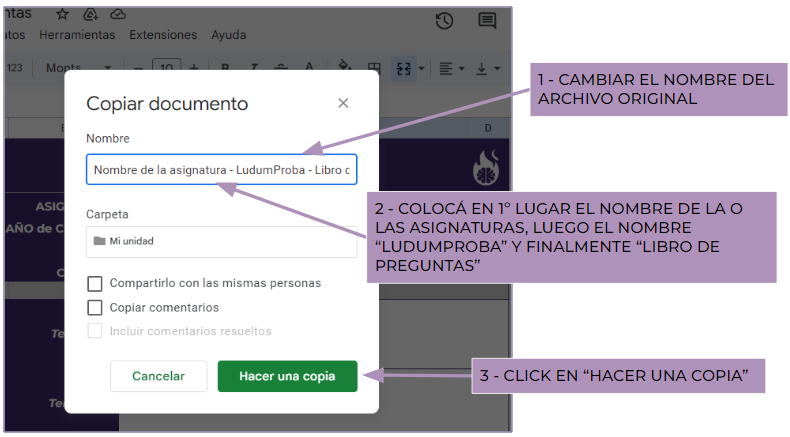
Task: Close the Copiar documento dialog
Action: pyautogui.click(x=343, y=103)
